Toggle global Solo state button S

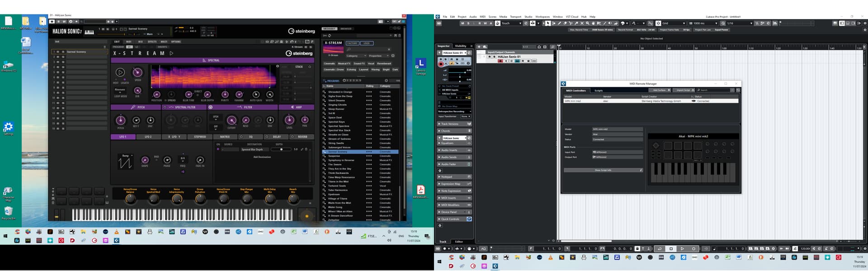pyautogui.click(x=468, y=23)
